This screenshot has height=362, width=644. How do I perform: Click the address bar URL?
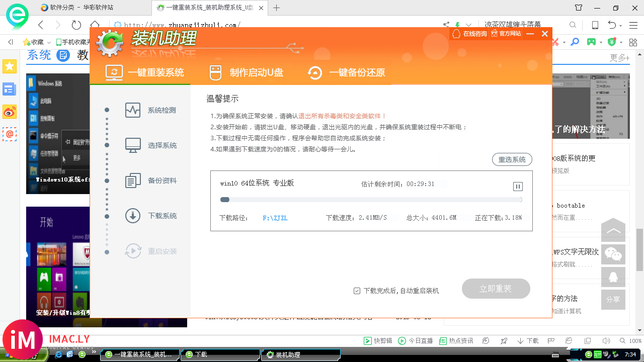(182, 25)
